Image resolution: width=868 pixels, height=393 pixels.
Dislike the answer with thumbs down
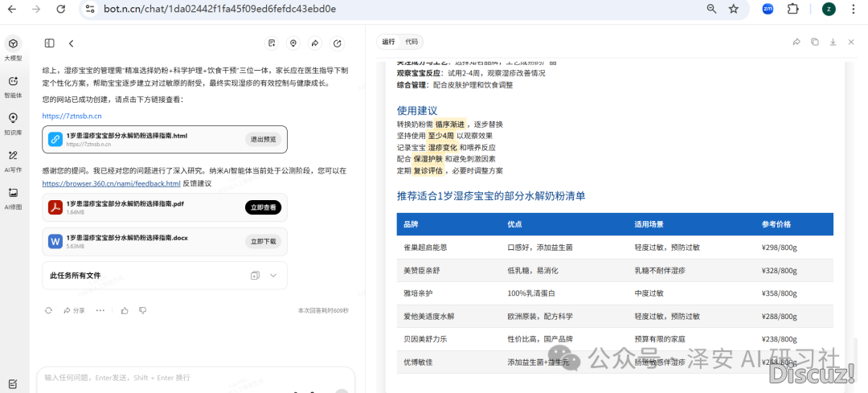point(143,310)
